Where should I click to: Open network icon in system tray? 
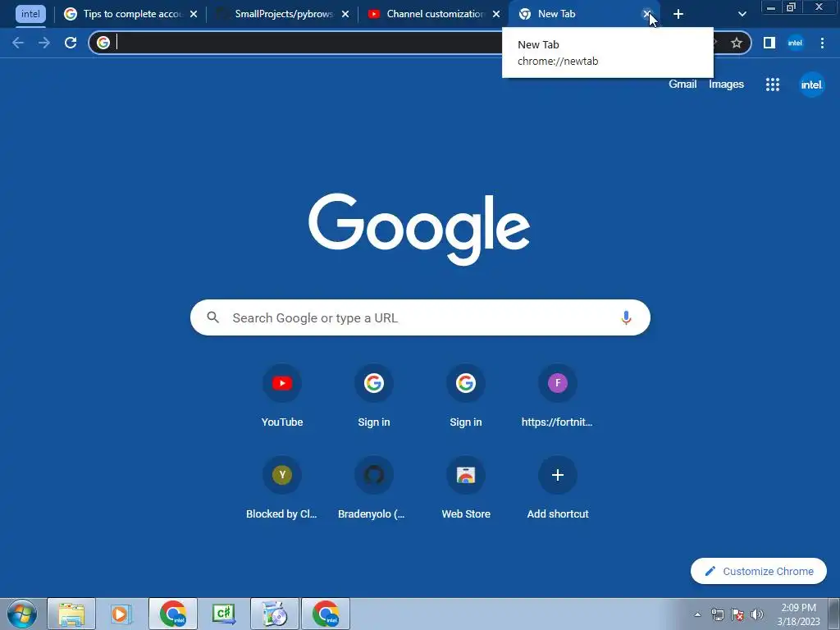(x=717, y=614)
